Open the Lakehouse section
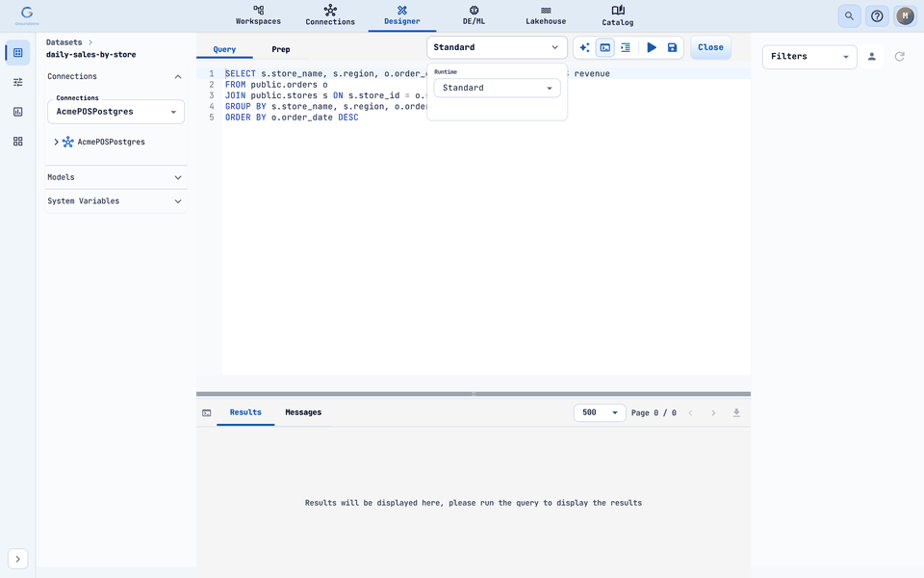Image resolution: width=924 pixels, height=578 pixels. point(546,16)
